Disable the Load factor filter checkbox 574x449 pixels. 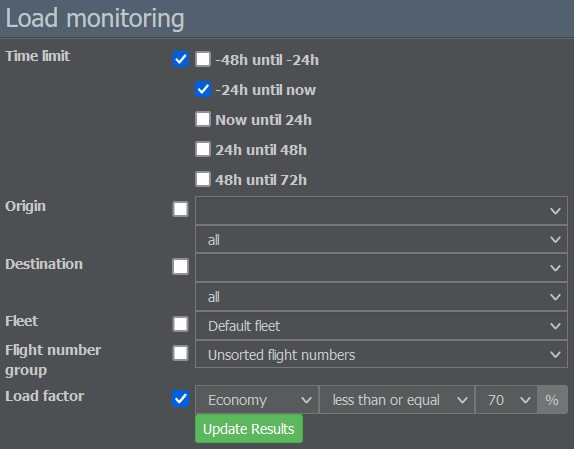pyautogui.click(x=180, y=399)
